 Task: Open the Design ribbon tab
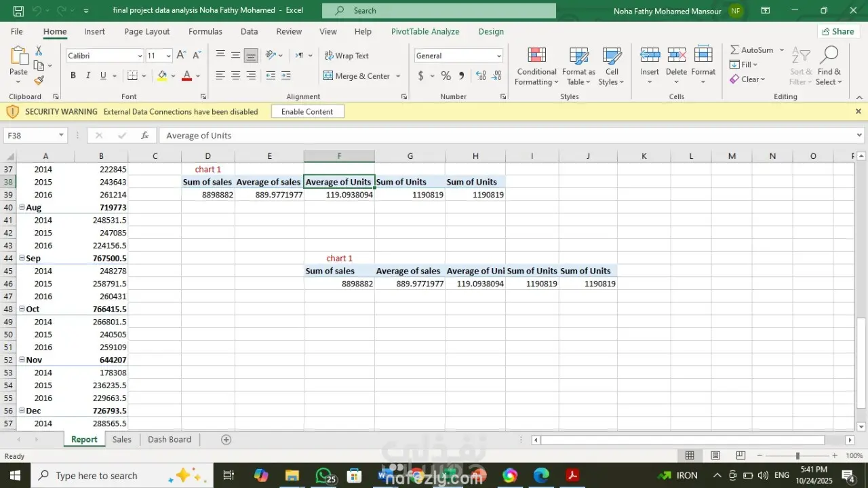point(491,31)
